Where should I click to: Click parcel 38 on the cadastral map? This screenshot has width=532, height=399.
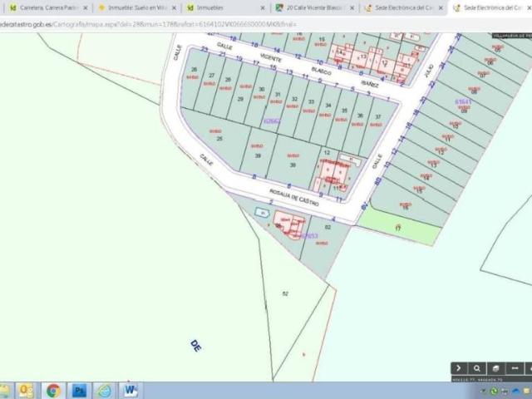pyautogui.click(x=293, y=165)
